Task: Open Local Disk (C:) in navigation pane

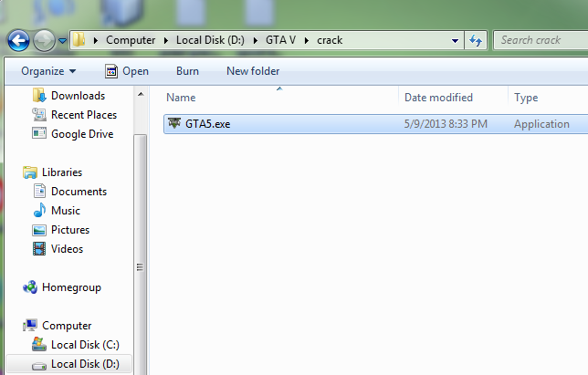Action: click(85, 345)
